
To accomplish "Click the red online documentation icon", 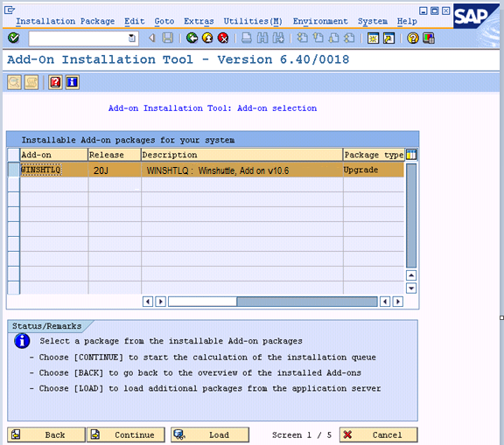I will (x=55, y=82).
